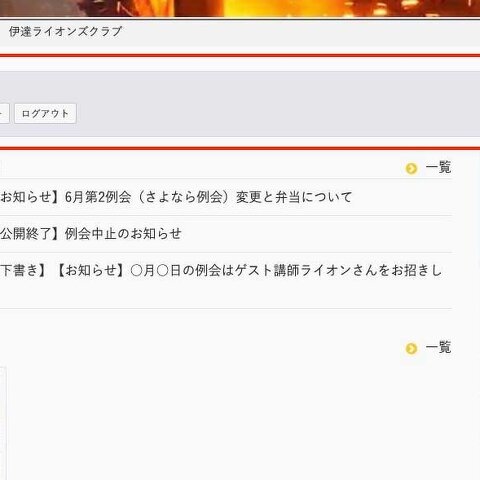
Task: Click the （さよなら例会） text in the first notice
Action: [x=184, y=197]
